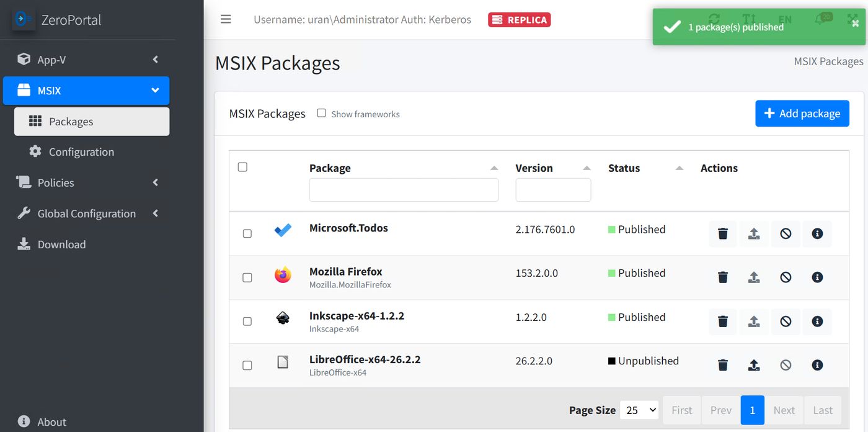Publish the LibreOffice-x64-26.2.2 package

[x=754, y=365]
